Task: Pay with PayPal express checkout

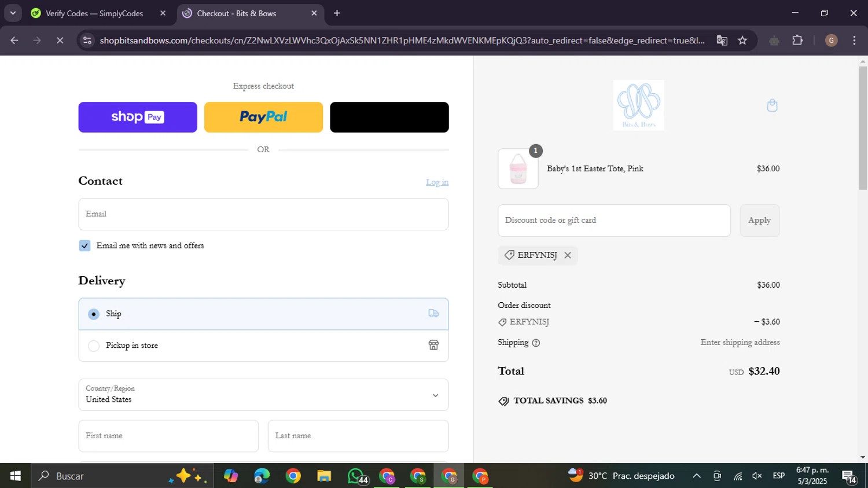Action: coord(263,117)
